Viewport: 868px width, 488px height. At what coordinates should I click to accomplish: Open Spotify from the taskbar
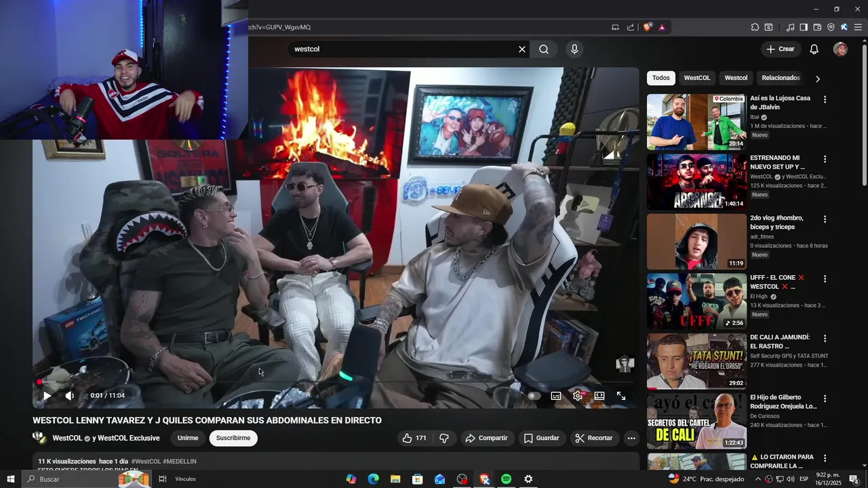point(506,479)
